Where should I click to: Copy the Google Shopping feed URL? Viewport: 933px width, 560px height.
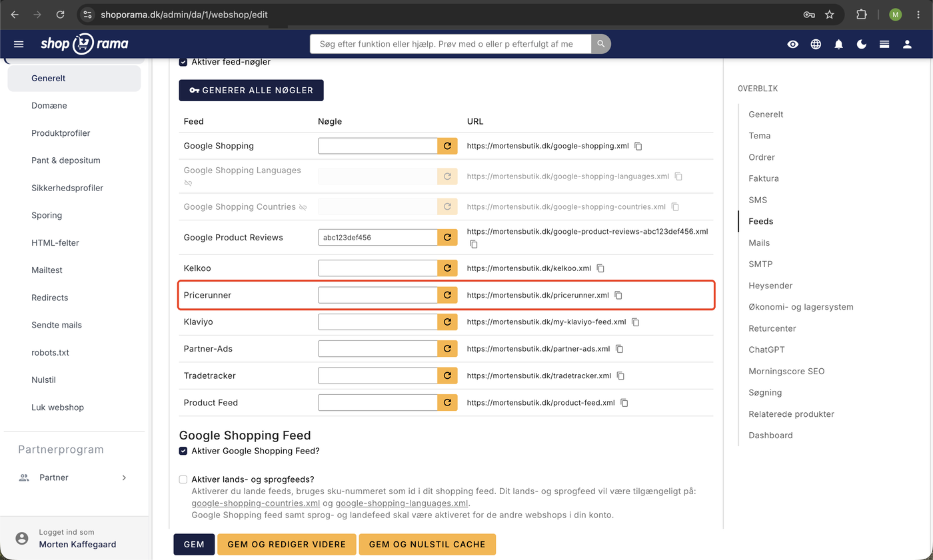click(638, 146)
